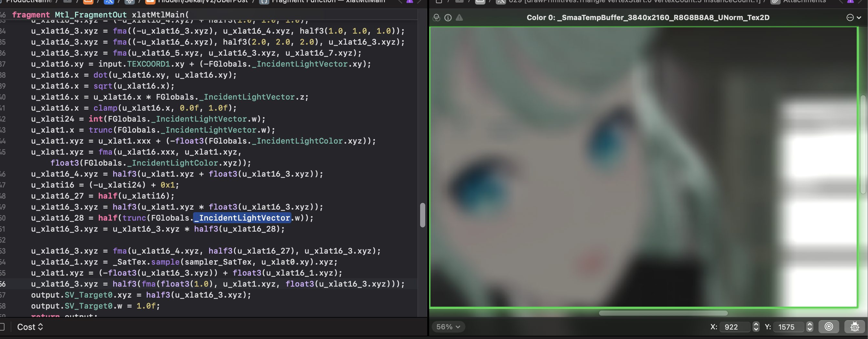868x339 pixels.
Task: Click the _SatTex.sample code line
Action: coord(184,262)
